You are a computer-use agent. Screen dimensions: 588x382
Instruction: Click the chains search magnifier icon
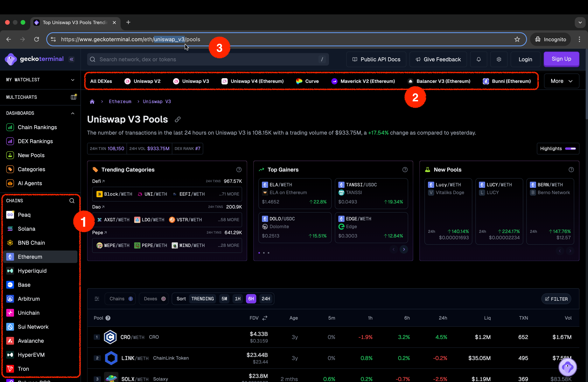tap(72, 201)
